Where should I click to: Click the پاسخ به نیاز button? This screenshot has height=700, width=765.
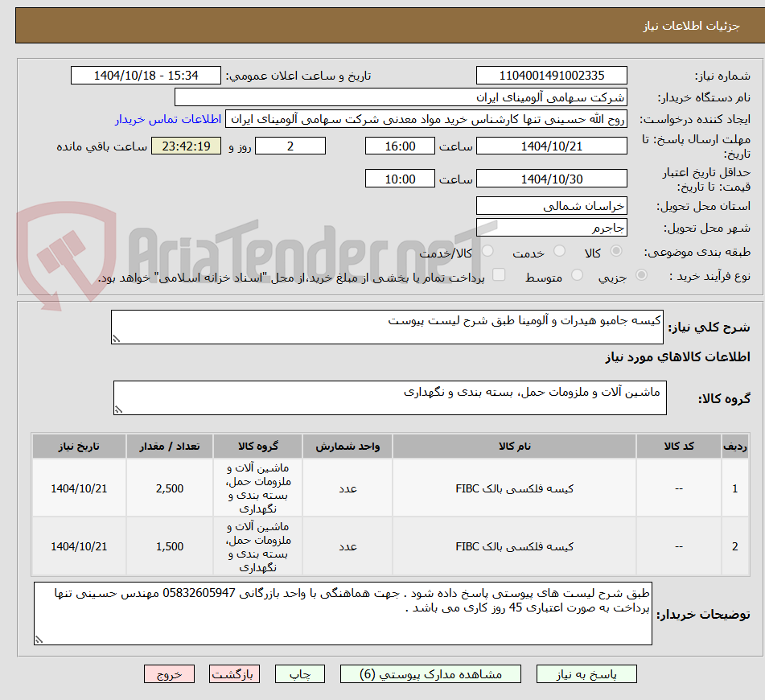point(586,674)
